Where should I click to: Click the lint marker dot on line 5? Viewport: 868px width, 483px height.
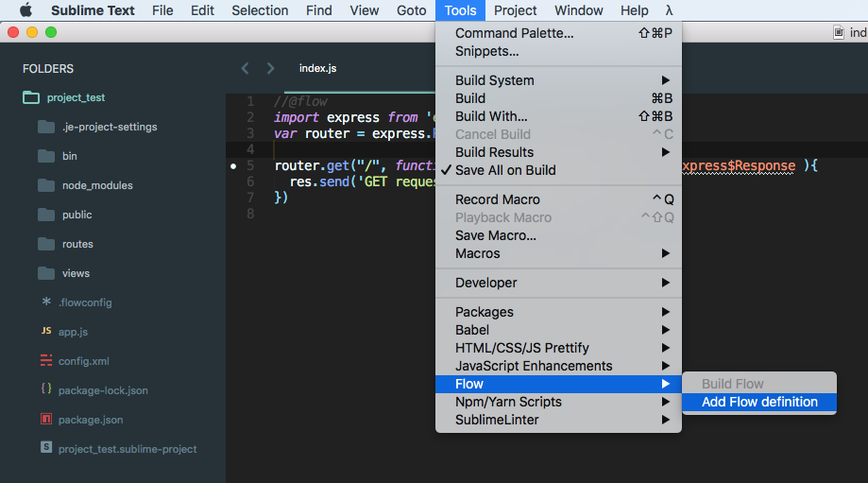point(233,165)
